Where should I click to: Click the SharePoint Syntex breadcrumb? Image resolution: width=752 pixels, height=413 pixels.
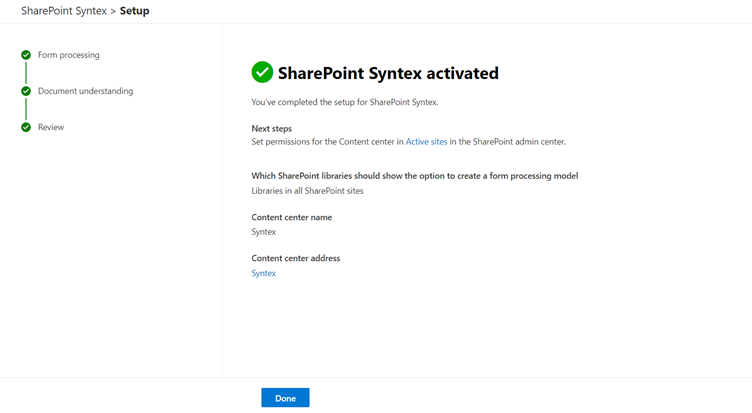(x=64, y=11)
